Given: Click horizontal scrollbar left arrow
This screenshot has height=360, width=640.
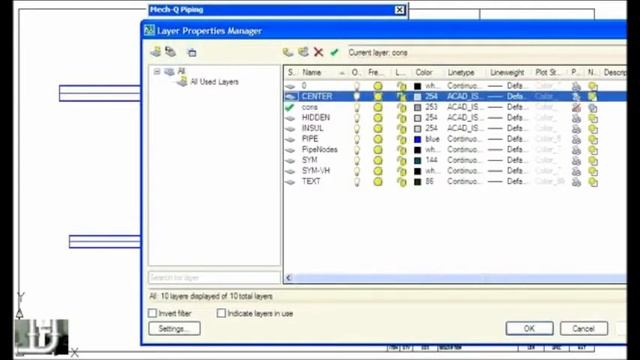Looking at the screenshot, I should coord(289,278).
